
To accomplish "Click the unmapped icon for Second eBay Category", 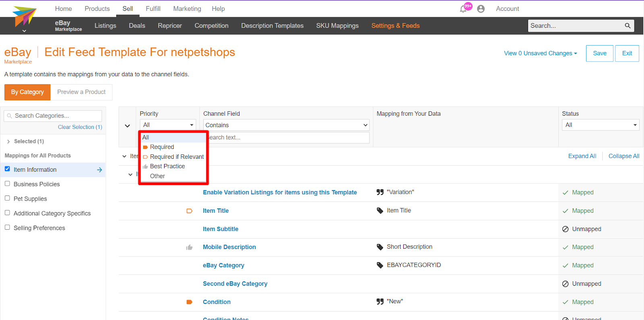I will click(566, 284).
